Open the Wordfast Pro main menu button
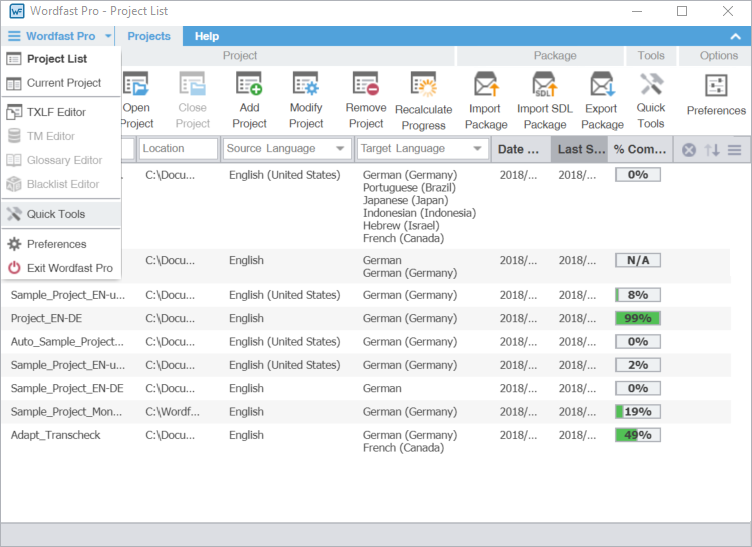Screen dimensions: 752x547 59,36
